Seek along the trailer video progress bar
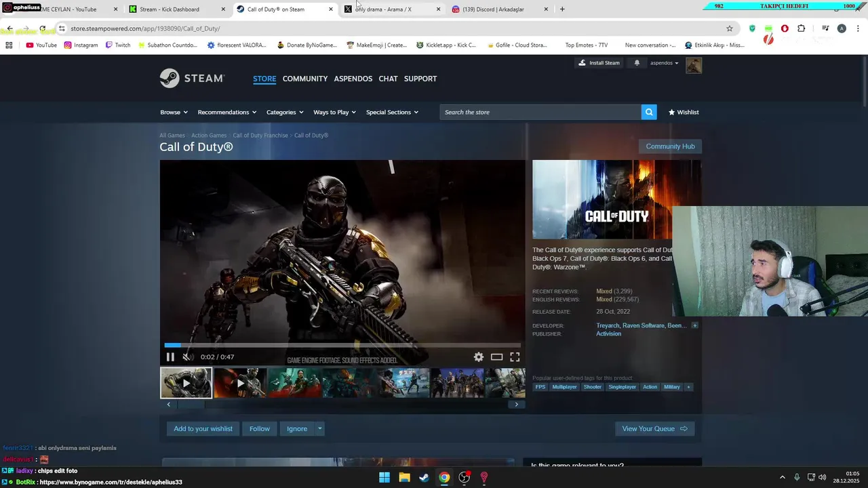This screenshot has height=488, width=868. (342, 345)
